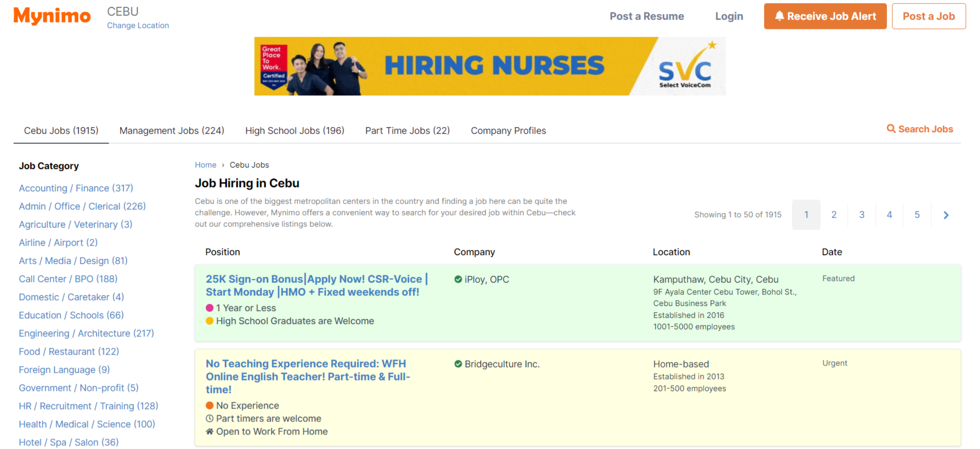Open Post a Resume link
Image resolution: width=980 pixels, height=449 pixels.
click(x=647, y=16)
